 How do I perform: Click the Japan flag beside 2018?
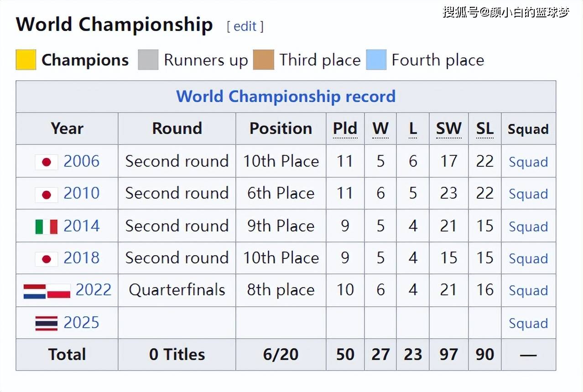[47, 259]
